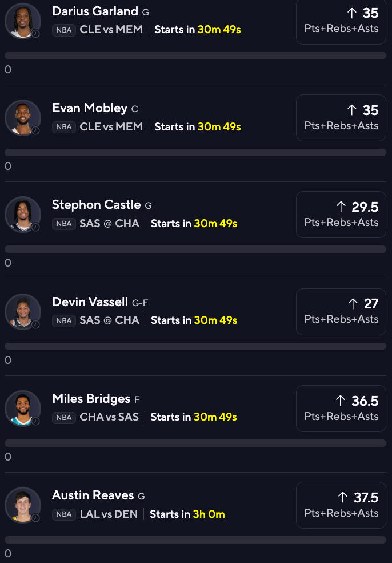Click the clock icon on Austin Reaves' avatar
The width and height of the screenshot is (392, 563).
[35, 518]
